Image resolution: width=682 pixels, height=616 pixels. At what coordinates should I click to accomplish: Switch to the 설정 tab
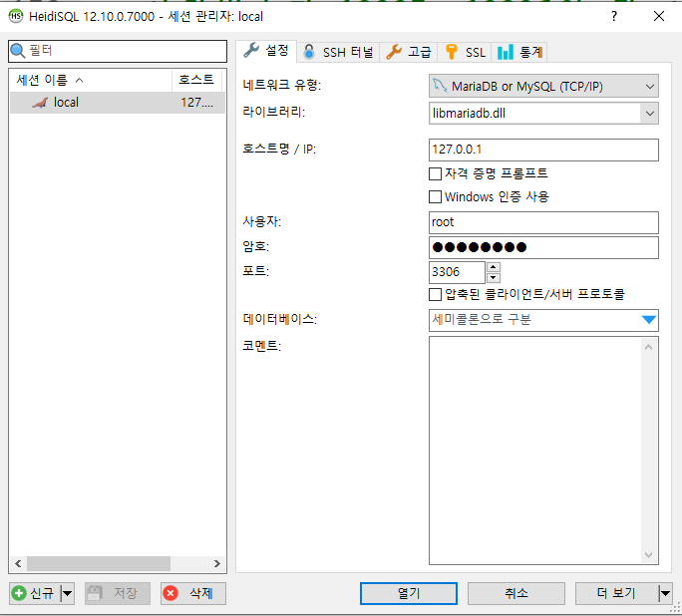point(266,51)
